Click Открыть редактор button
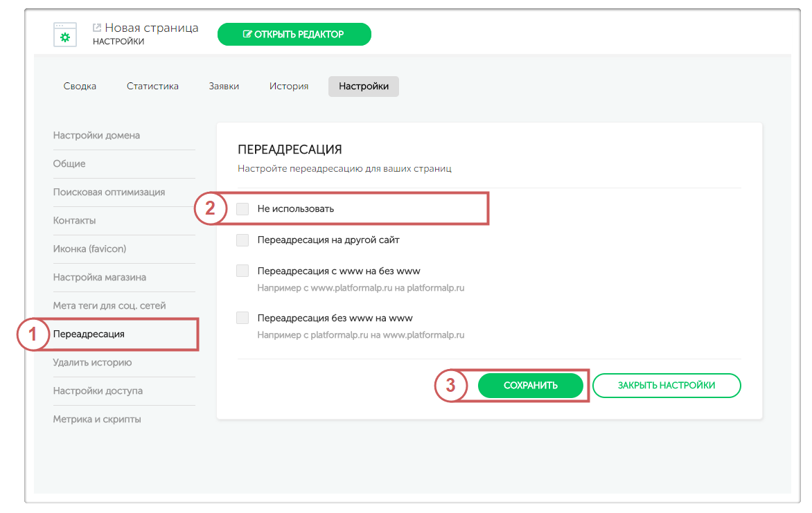 tap(294, 34)
